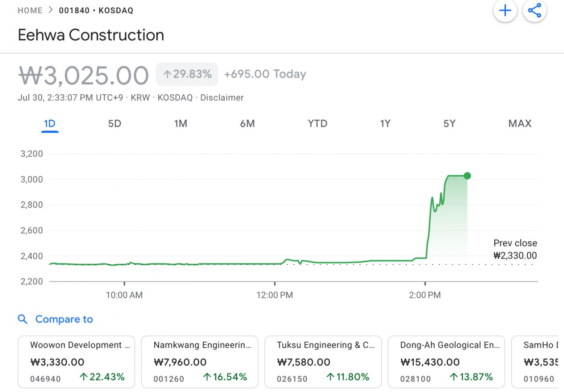The height and width of the screenshot is (392, 564).
Task: Click the plus icon to follow stock
Action: click(505, 11)
